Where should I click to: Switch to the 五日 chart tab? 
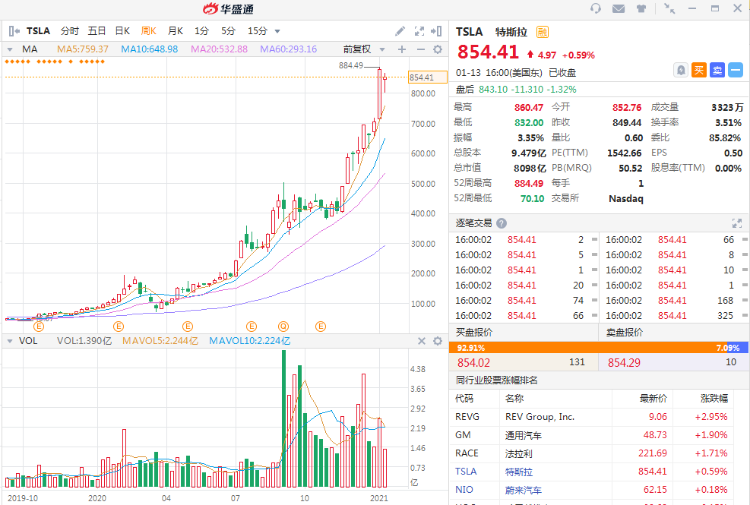97,31
